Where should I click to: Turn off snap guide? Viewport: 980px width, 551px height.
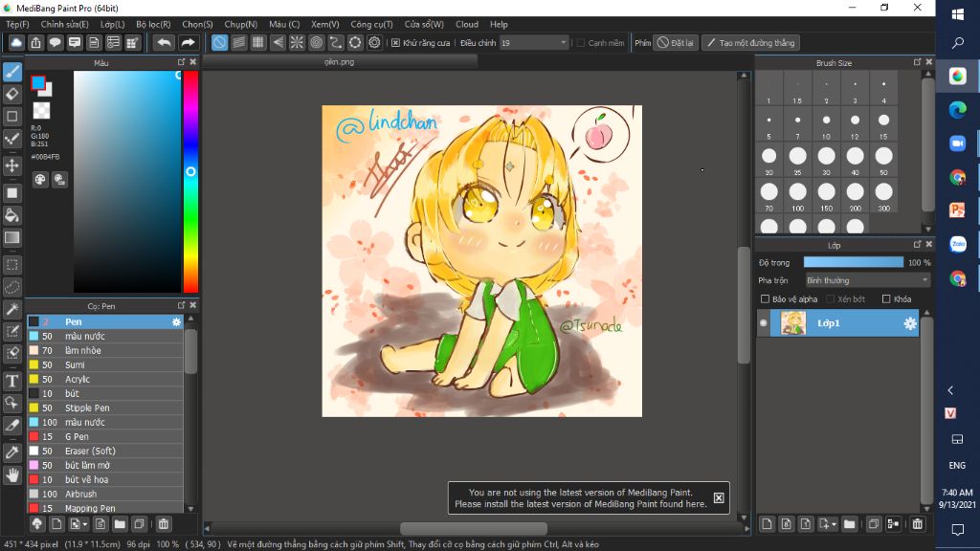point(219,42)
